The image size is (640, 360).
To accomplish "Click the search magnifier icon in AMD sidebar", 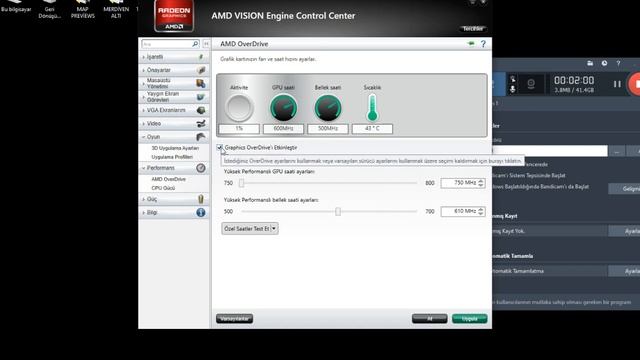I will point(195,44).
